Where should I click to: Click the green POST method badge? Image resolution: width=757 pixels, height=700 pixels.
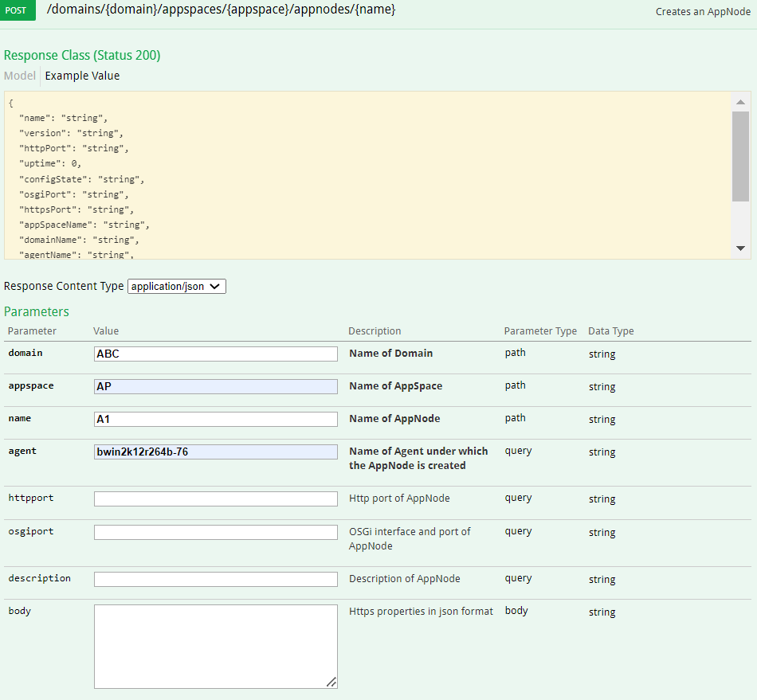tap(18, 12)
